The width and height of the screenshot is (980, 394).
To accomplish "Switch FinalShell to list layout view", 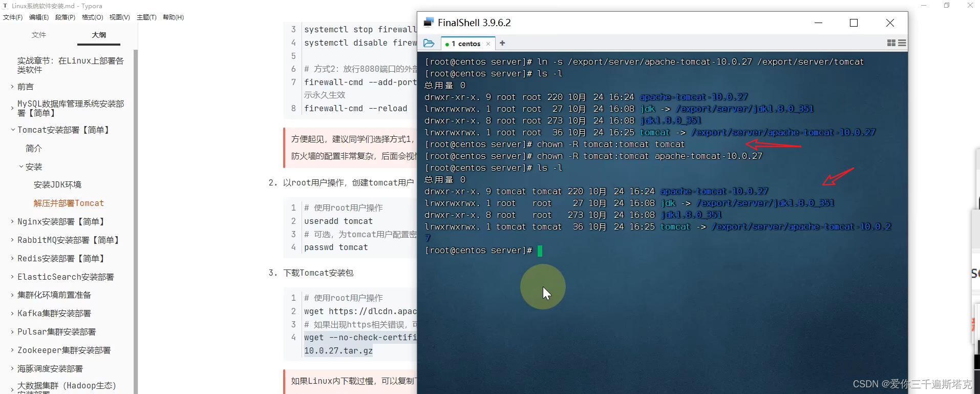I will tap(902, 43).
